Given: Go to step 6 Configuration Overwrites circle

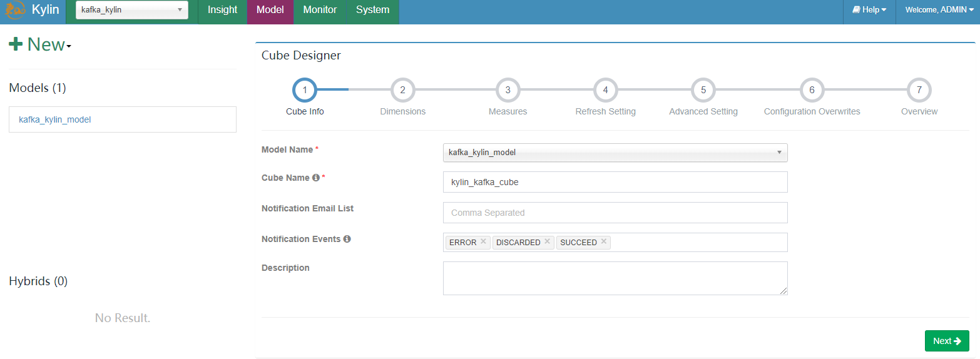Looking at the screenshot, I should [x=812, y=90].
